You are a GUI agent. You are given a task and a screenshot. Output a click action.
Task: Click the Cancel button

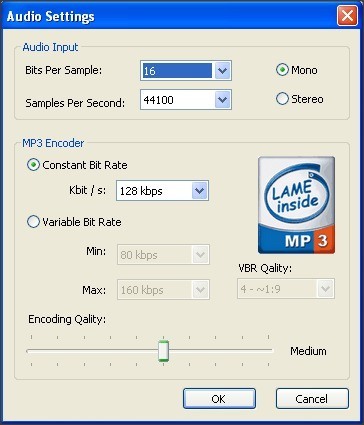312,399
